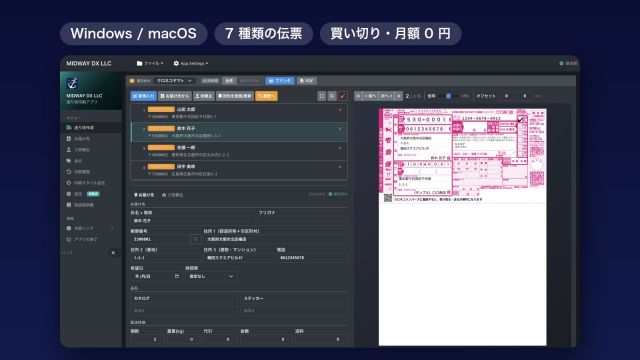Click the カタログ item name field
This screenshot has height=360, width=640.
(184, 299)
